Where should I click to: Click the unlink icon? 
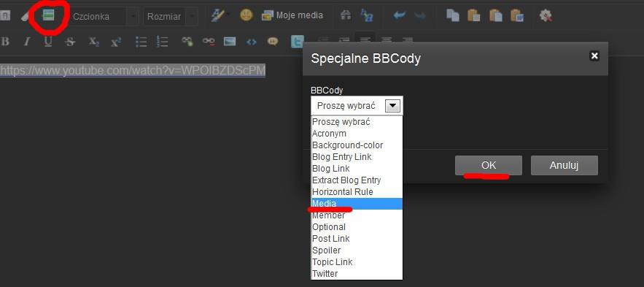click(209, 41)
